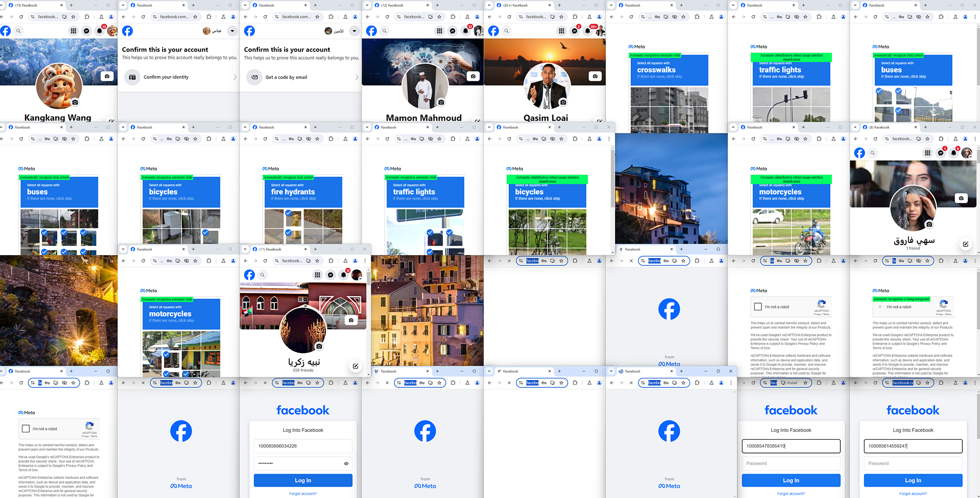Open account avatar menu in (11) Facebook window
Image resolution: width=980 pixels, height=498 pixels.
pos(357,275)
